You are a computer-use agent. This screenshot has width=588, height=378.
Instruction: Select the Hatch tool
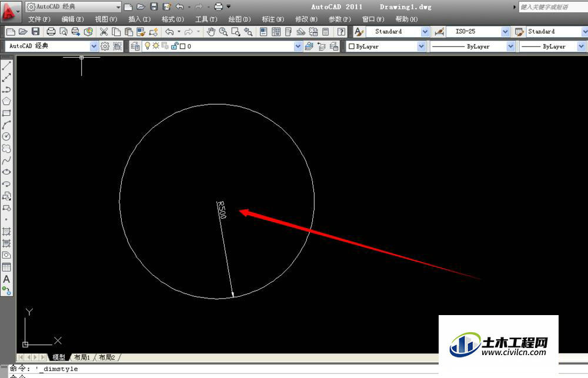coord(6,232)
